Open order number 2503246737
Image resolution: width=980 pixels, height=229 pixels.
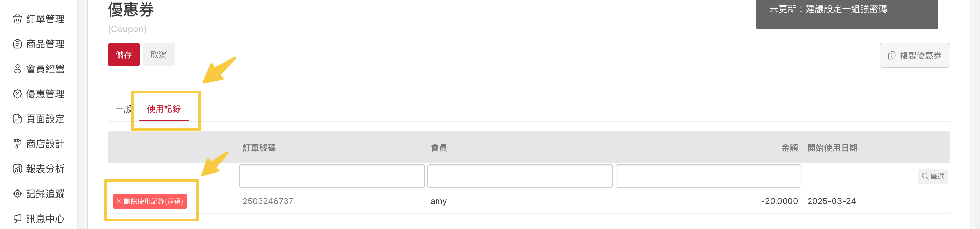tap(268, 201)
